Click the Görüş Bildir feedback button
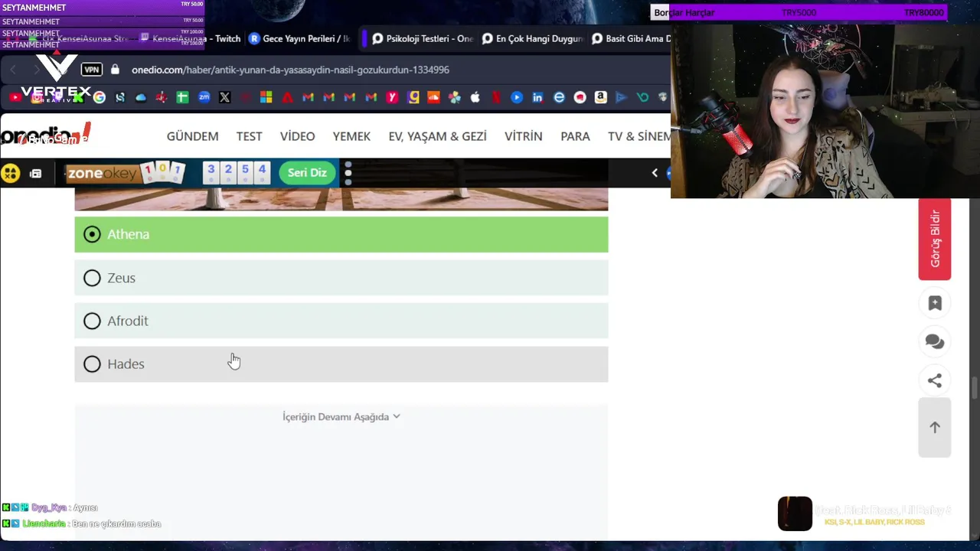This screenshot has width=980, height=551. click(935, 239)
